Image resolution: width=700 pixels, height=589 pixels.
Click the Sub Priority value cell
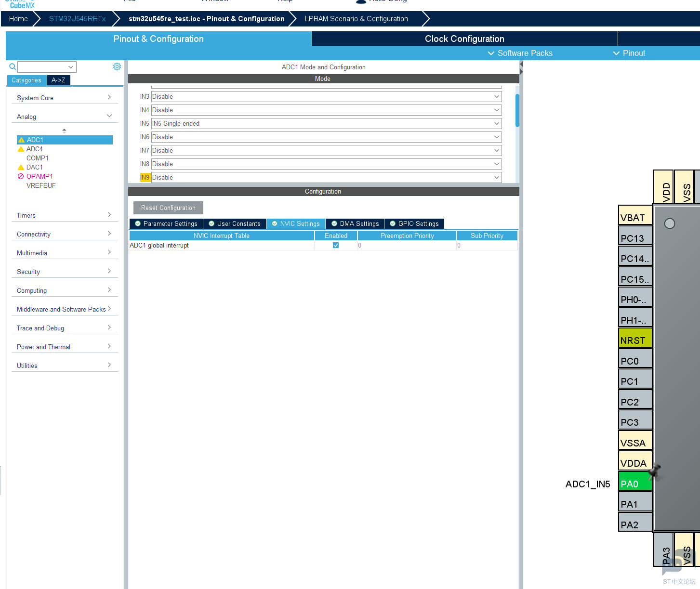pyautogui.click(x=487, y=246)
